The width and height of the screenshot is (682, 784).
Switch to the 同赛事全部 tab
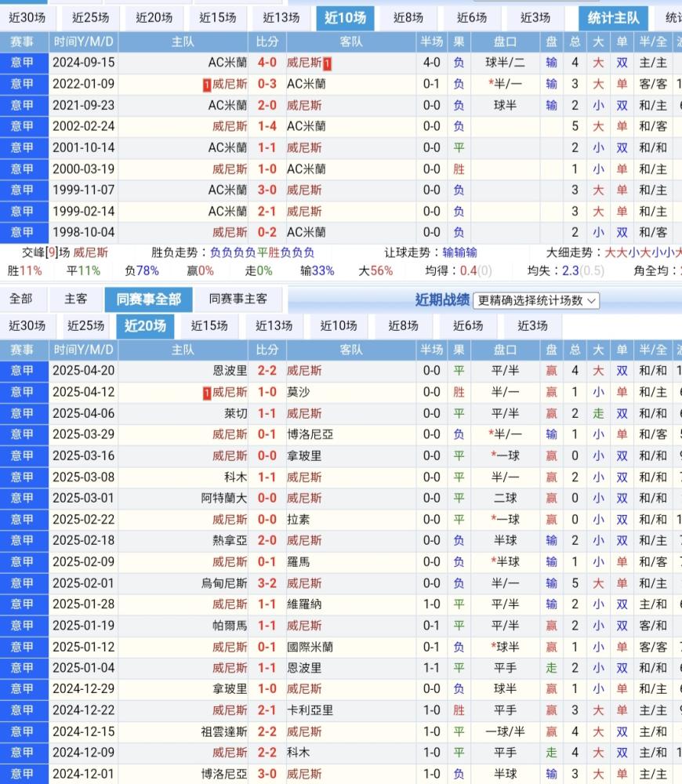click(x=149, y=299)
